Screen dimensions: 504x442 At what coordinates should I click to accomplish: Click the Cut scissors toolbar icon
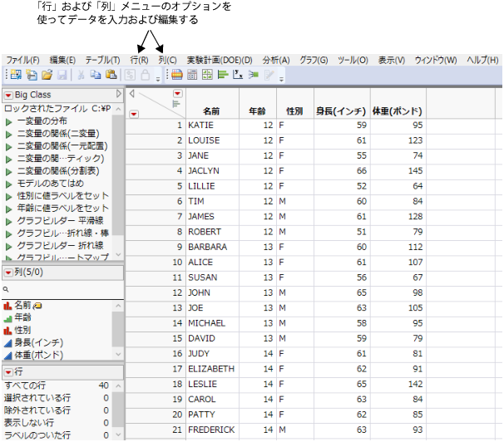coord(82,75)
